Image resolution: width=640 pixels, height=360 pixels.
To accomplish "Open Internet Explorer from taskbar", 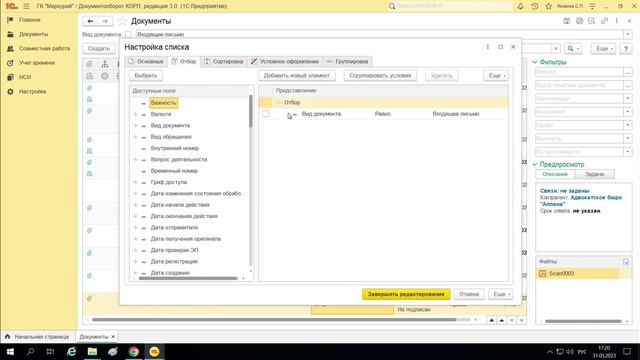I will pos(71,351).
